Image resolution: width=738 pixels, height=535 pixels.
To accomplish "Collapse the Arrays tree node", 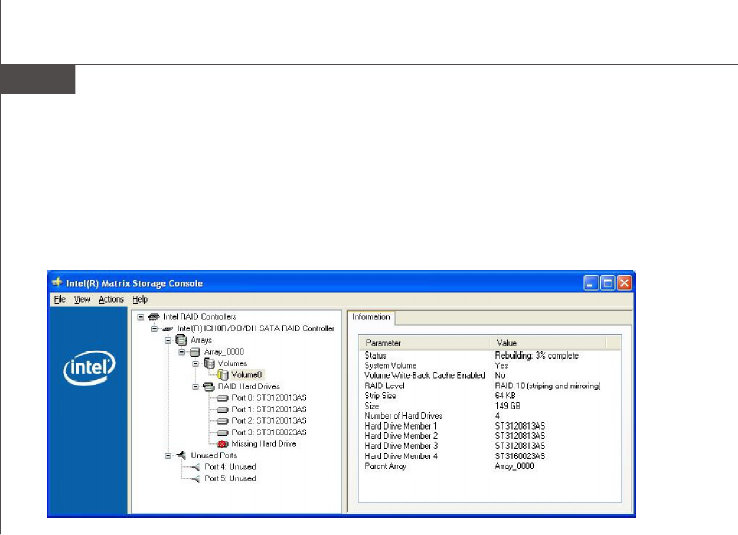I will pos(168,340).
